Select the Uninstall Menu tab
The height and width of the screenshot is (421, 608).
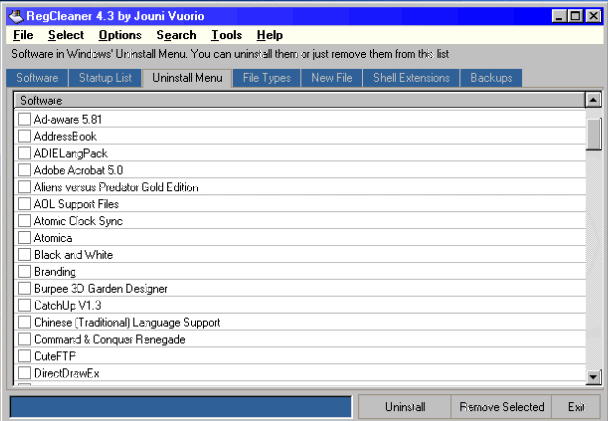[187, 78]
